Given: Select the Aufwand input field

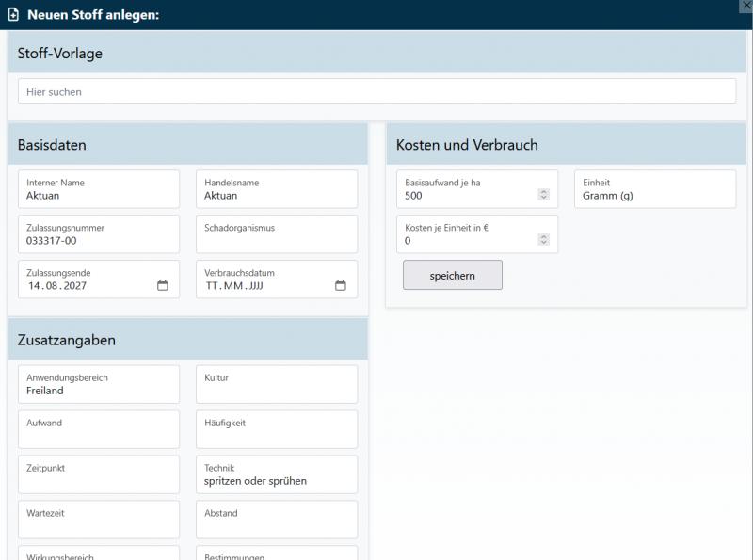Looking at the screenshot, I should 98,430.
